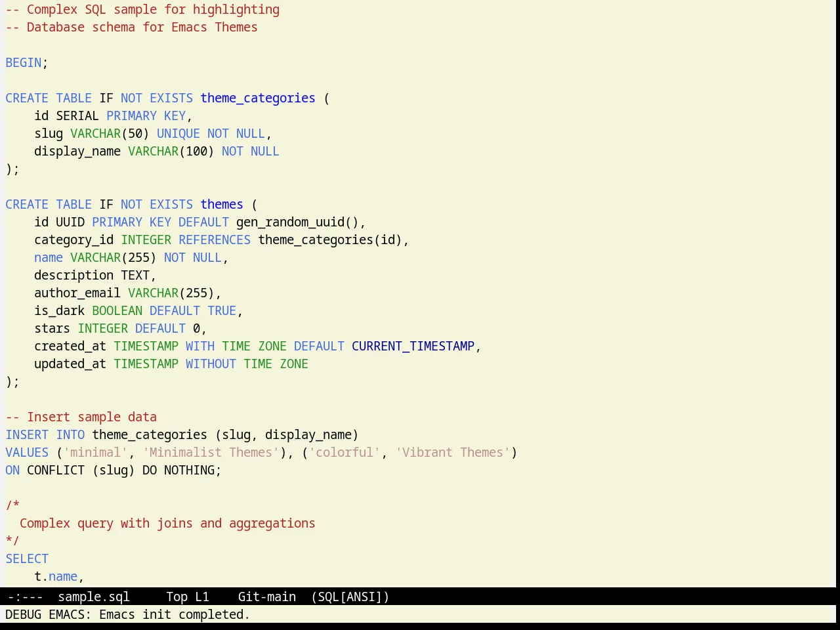Screen dimensions: 840x630
Task: Click the INSERT keyword
Action: 27,434
